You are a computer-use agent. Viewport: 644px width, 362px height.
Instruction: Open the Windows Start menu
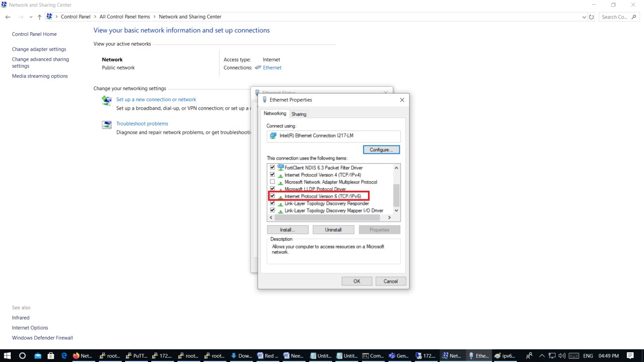[x=7, y=355]
